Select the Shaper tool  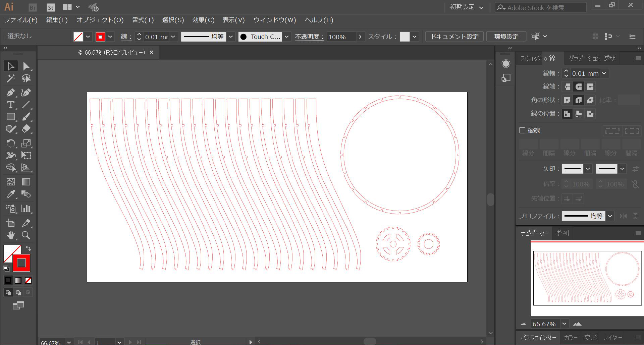coord(11,129)
